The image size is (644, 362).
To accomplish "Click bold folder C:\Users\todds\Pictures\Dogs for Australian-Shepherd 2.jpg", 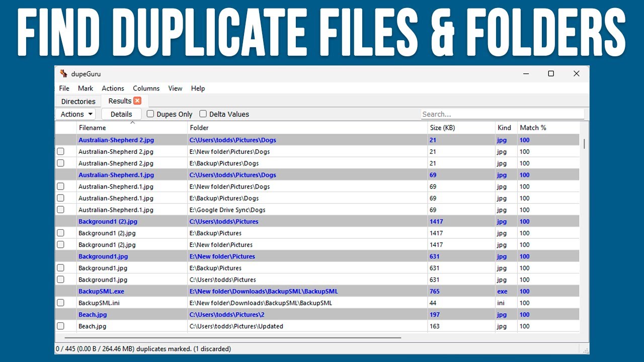I will pos(232,140).
